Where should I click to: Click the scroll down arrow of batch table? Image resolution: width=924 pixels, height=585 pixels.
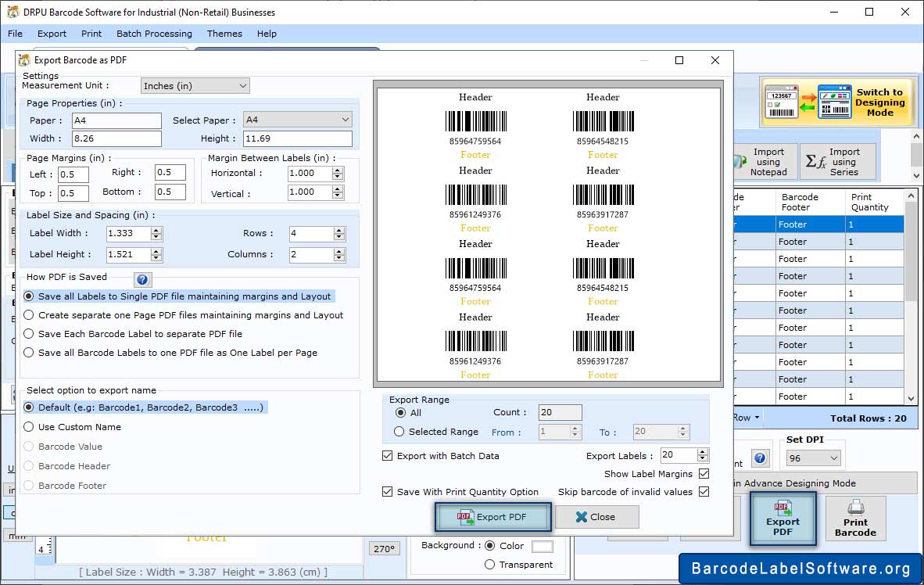click(911, 399)
